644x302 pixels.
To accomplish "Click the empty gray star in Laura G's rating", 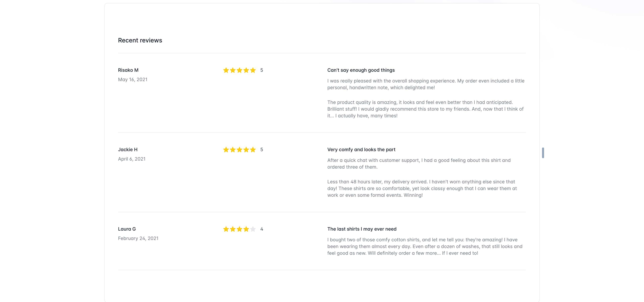I will pos(253,229).
